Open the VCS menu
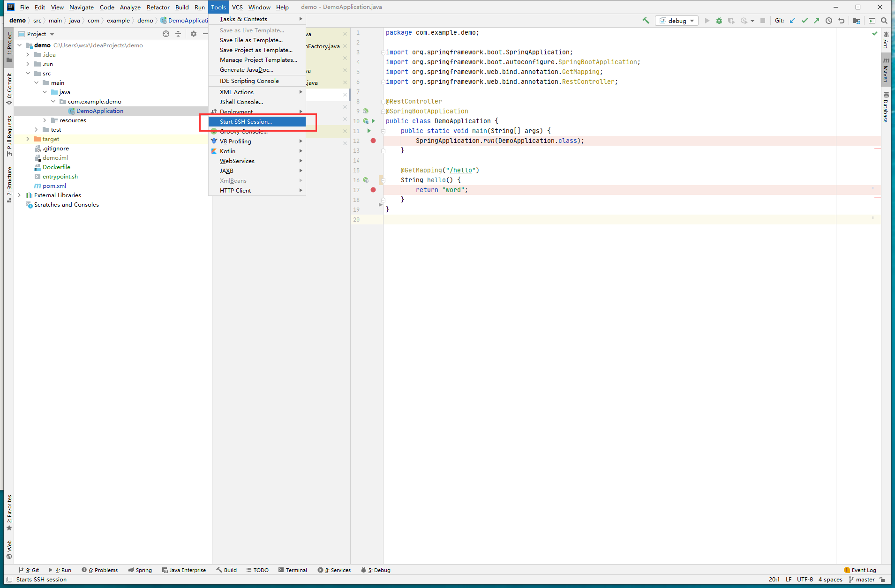 click(237, 7)
